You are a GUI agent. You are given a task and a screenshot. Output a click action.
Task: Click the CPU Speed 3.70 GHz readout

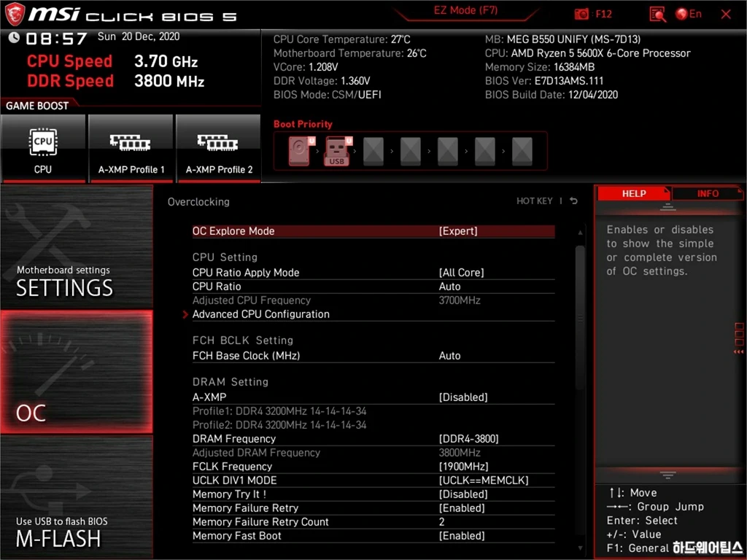coord(112,61)
